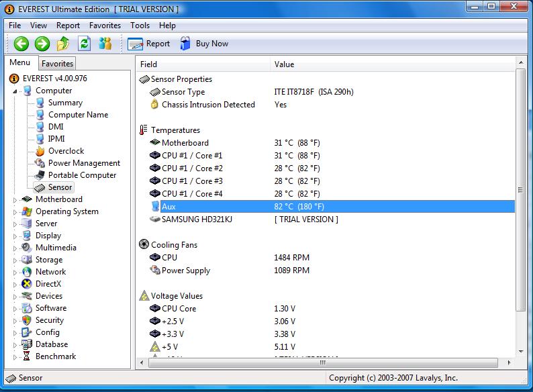Select the Computer icon in the tree
Viewport: 533px width, 392px height.
(28, 91)
